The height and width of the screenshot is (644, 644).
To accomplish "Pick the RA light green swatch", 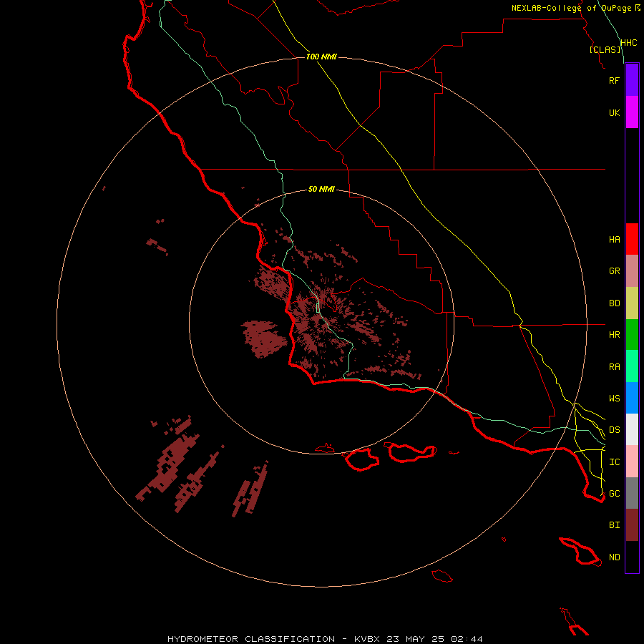I will [x=632, y=366].
